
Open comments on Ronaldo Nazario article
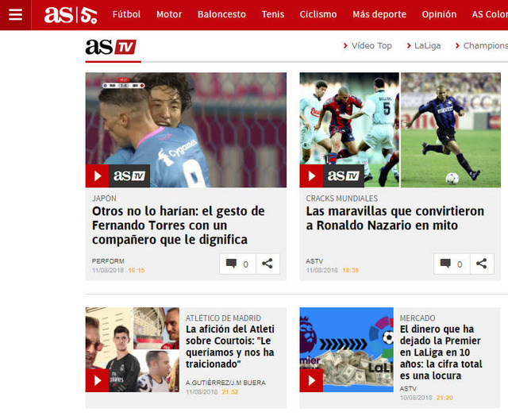click(x=452, y=264)
